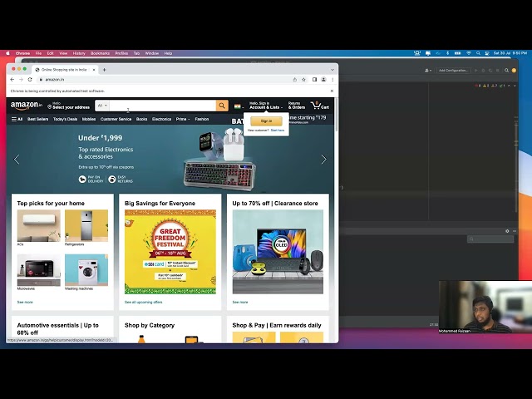532x399 pixels.
Task: Click 'Returns & Orders' link
Action: coord(297,106)
